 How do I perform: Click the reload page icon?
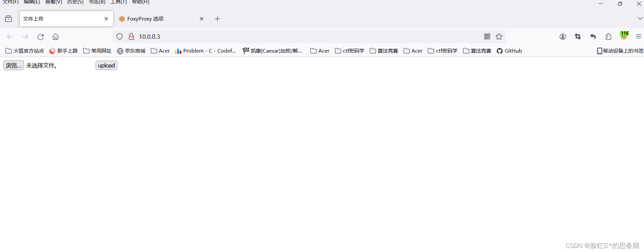click(41, 37)
